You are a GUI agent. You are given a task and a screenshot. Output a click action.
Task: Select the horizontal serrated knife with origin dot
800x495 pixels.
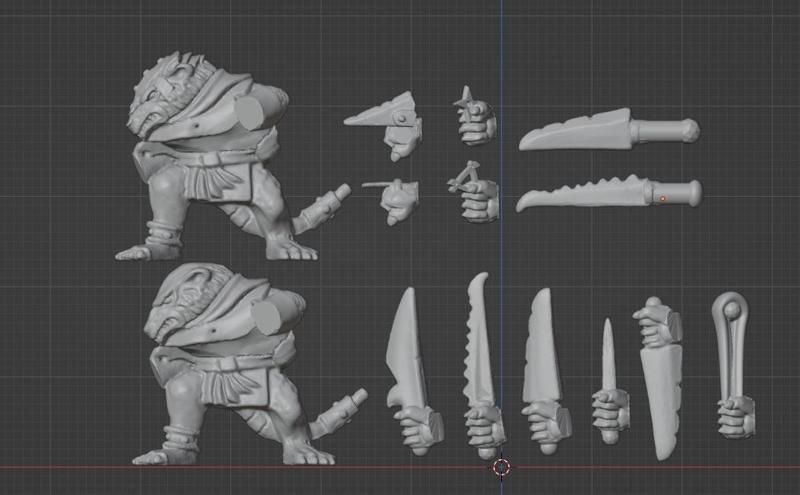pos(609,194)
